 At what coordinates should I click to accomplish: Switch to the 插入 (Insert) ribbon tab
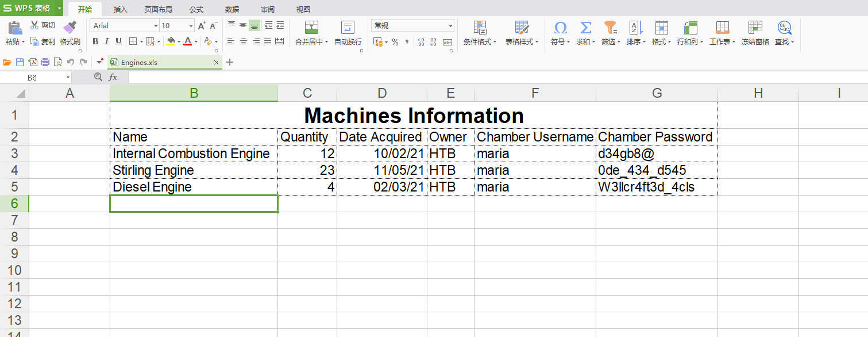[x=121, y=10]
